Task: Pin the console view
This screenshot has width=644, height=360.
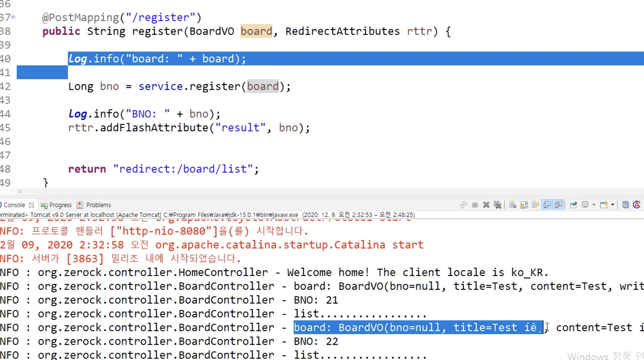Action: click(573, 205)
